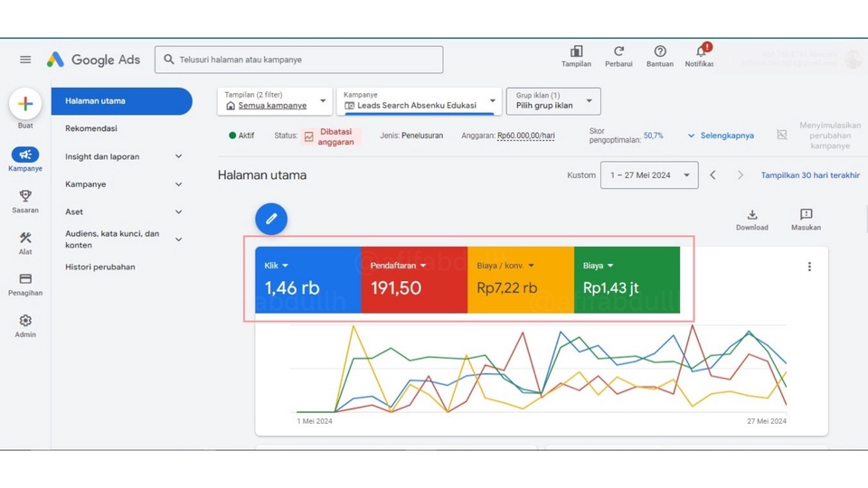
Task: Open Bantuan help icon
Action: click(660, 52)
